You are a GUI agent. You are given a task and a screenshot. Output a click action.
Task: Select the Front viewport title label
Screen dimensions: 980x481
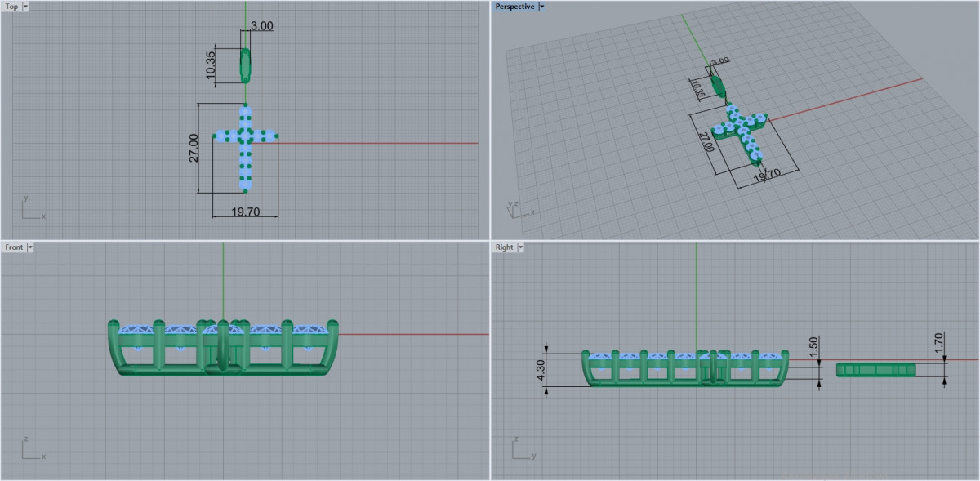coord(14,247)
